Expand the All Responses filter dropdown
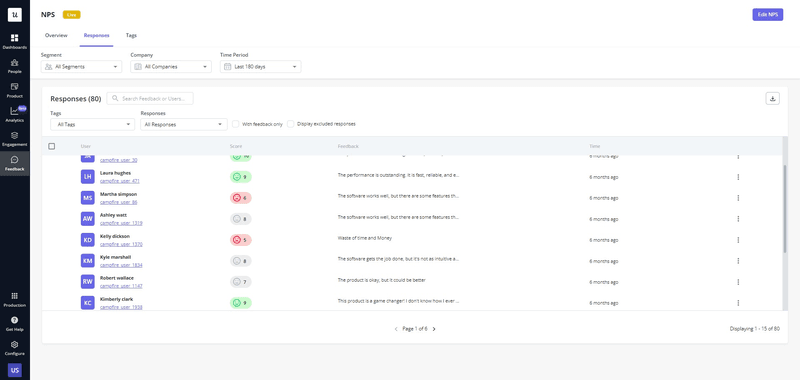 (184, 124)
